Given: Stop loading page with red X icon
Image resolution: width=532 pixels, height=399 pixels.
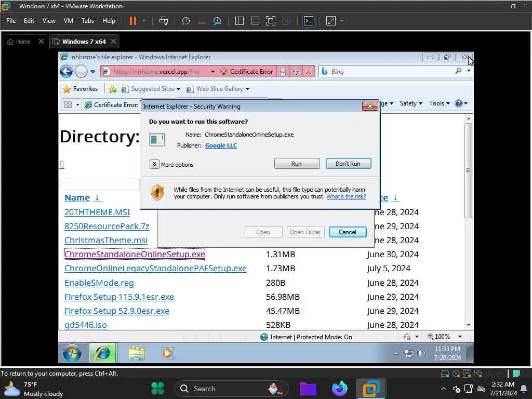Looking at the screenshot, I should [309, 72].
